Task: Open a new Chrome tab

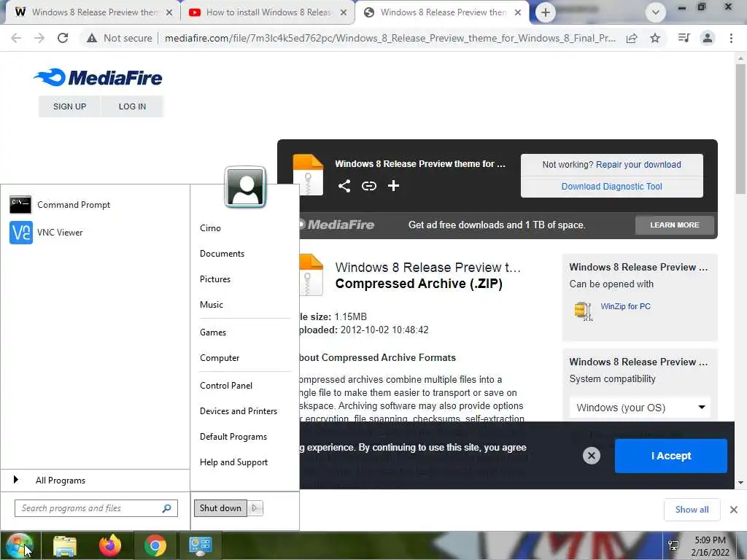Action: pyautogui.click(x=546, y=12)
